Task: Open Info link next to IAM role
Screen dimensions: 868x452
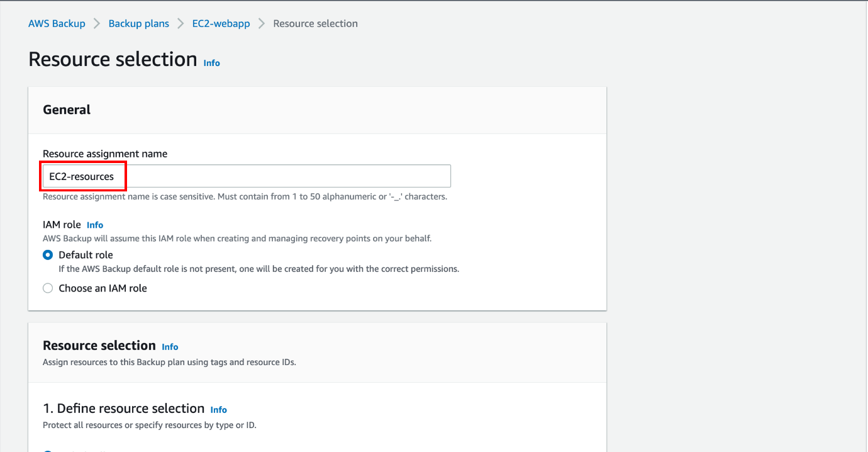Action: click(95, 225)
